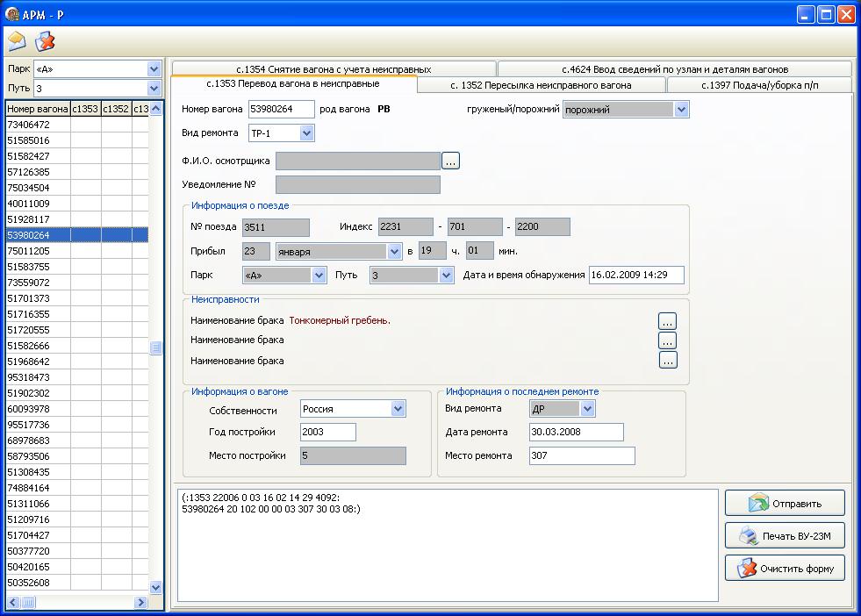Switch to с.1354 Снятие вагона tab
Screen dimensions: 861x616
334,69
